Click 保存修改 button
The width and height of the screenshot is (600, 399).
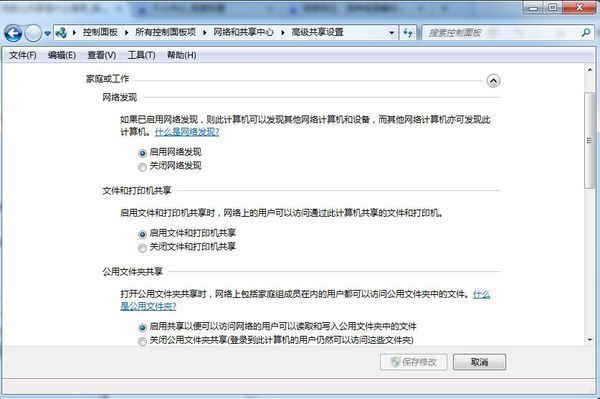[x=414, y=362]
